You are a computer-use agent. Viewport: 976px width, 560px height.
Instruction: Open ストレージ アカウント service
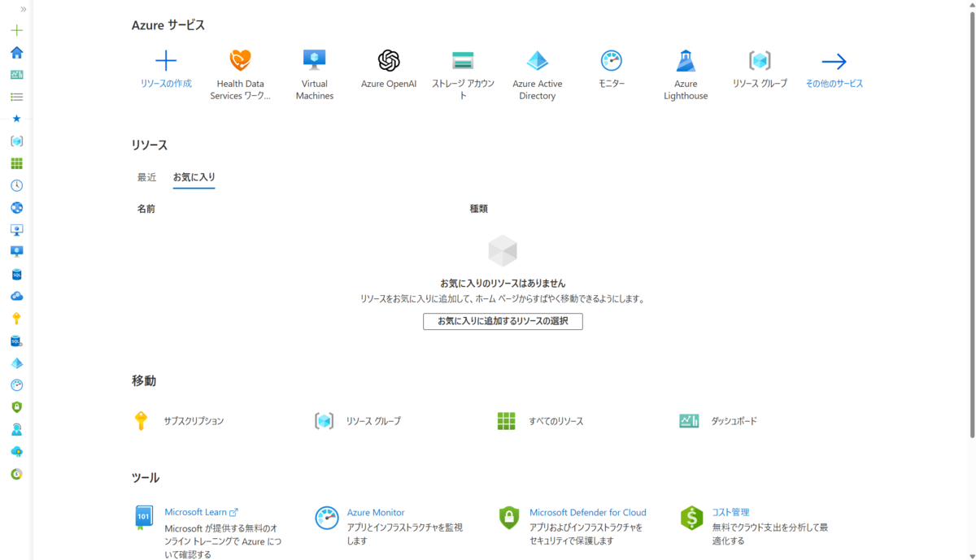[463, 75]
